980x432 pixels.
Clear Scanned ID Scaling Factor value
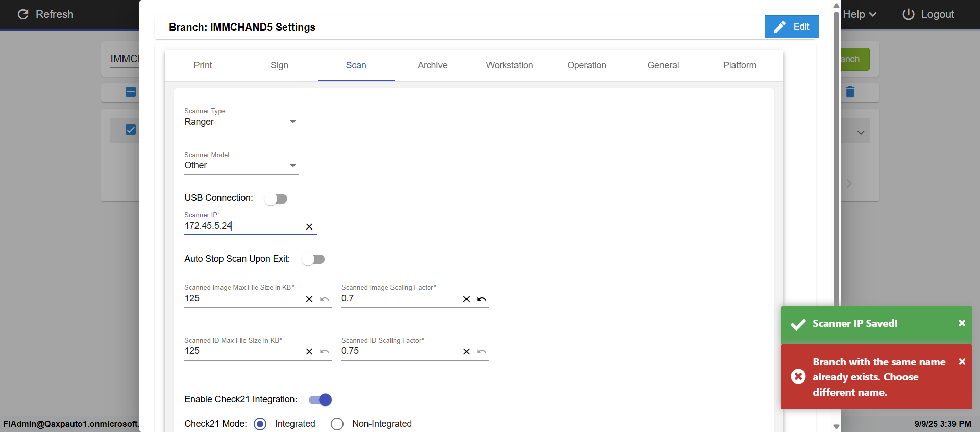(x=467, y=351)
